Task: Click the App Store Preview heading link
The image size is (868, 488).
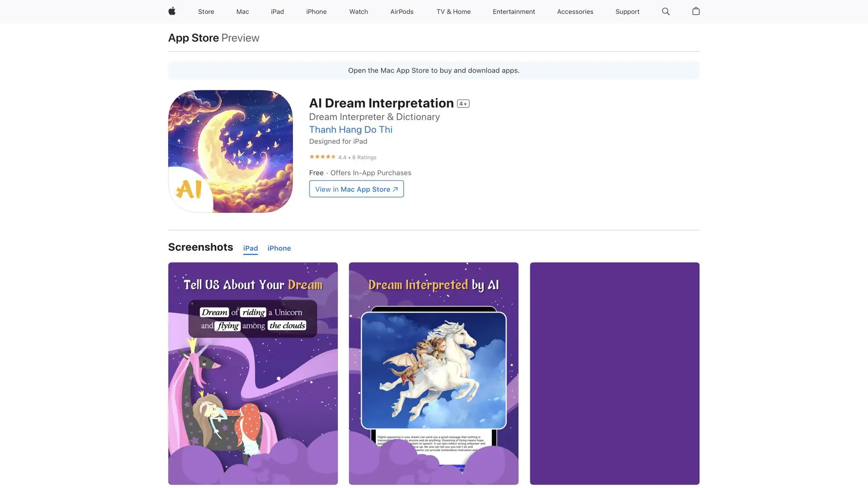Action: point(193,38)
